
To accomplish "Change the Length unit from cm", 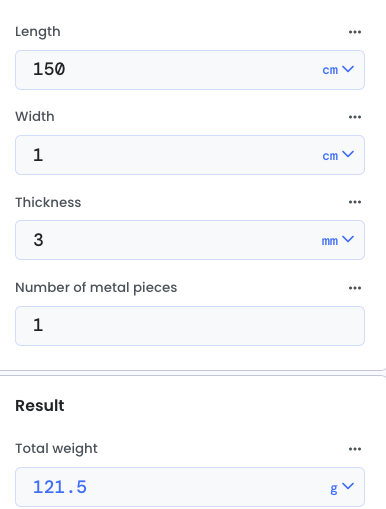I will [338, 70].
